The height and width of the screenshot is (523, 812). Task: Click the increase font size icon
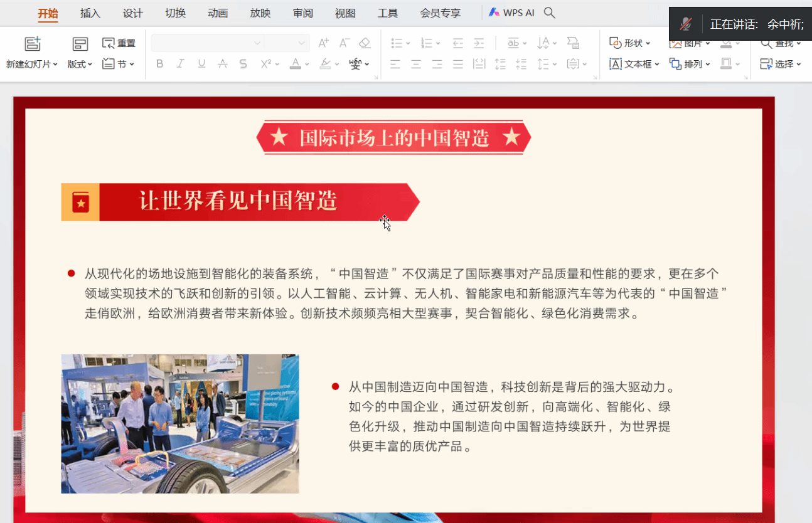coord(323,43)
